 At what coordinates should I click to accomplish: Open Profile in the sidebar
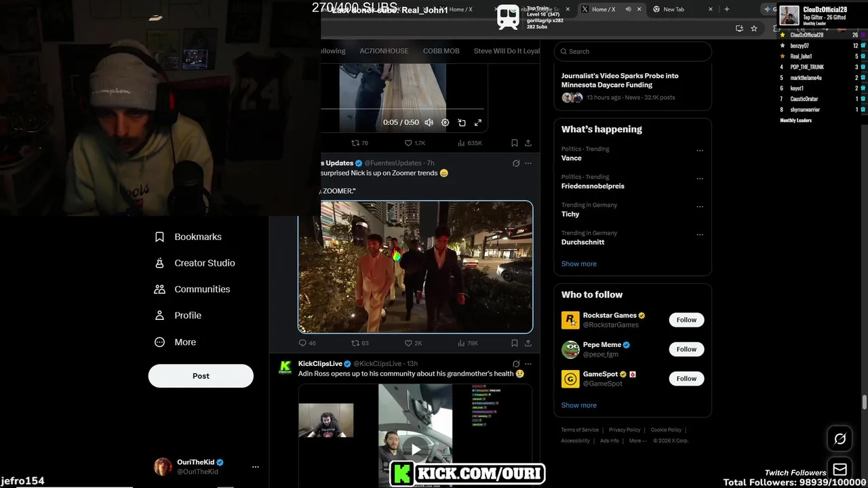(178, 315)
